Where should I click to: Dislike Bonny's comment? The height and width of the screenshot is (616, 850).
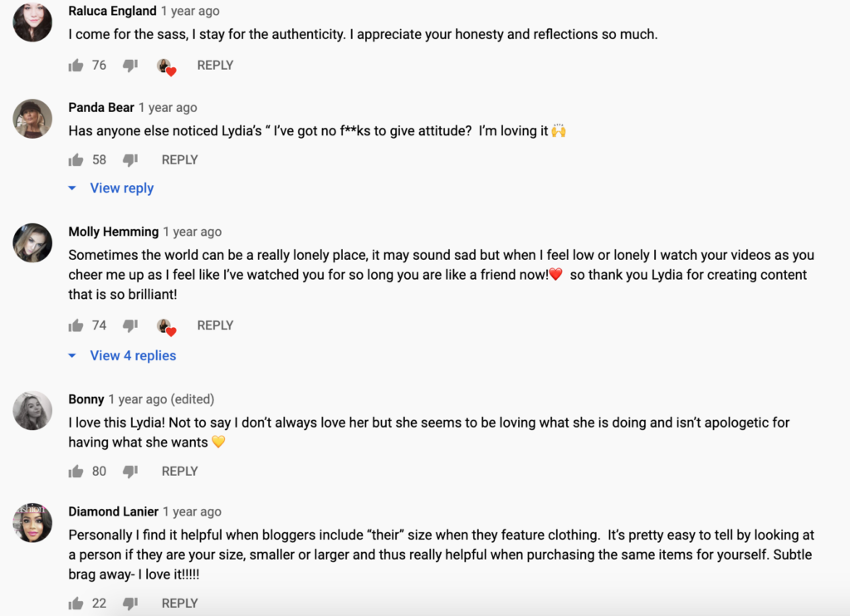[x=130, y=472]
